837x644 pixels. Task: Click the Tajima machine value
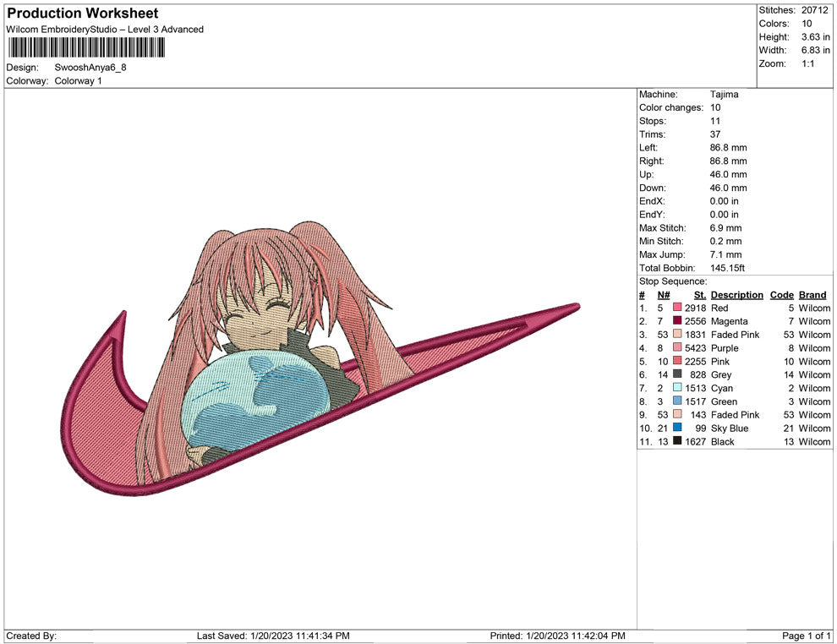tap(724, 95)
